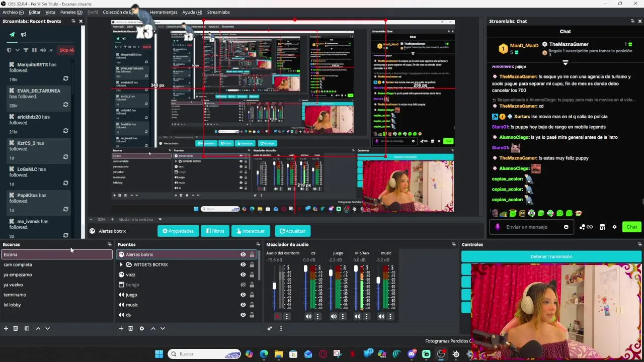The image size is (644, 362).
Task: Click Propiedades button
Action: [178, 231]
